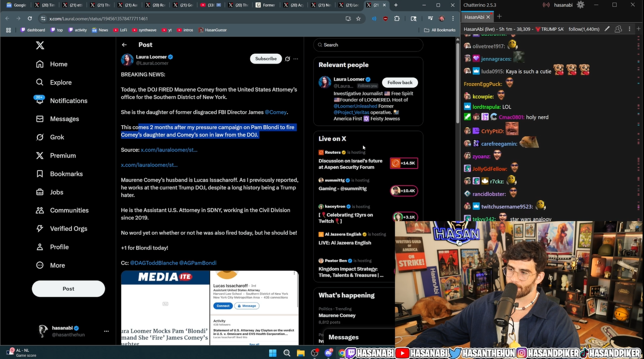Open summit1g's Gaming live broadcast
The image size is (644, 359).
(342, 188)
